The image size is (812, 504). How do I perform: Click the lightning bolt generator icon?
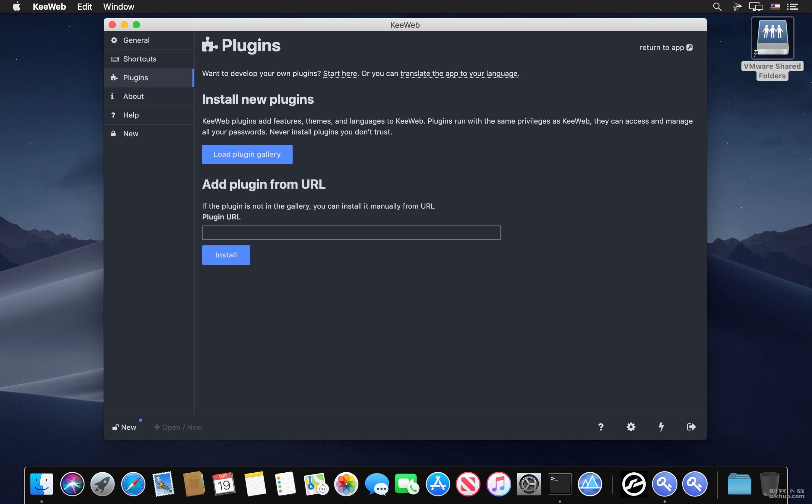click(661, 427)
